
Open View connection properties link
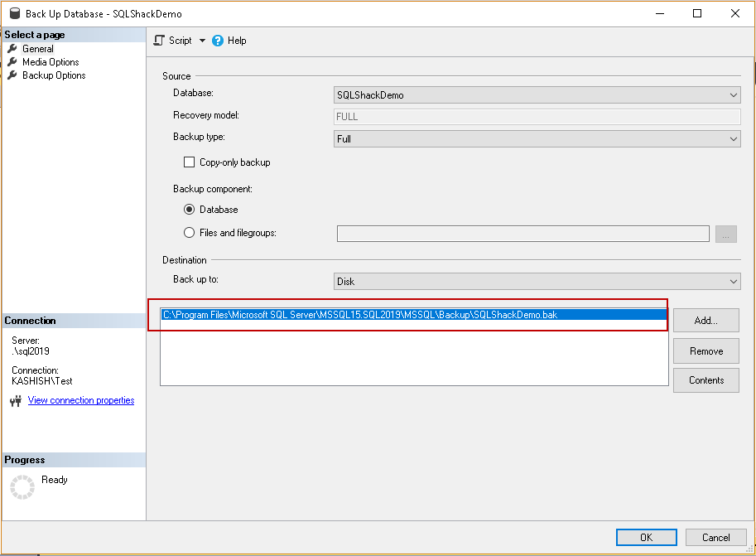81,400
